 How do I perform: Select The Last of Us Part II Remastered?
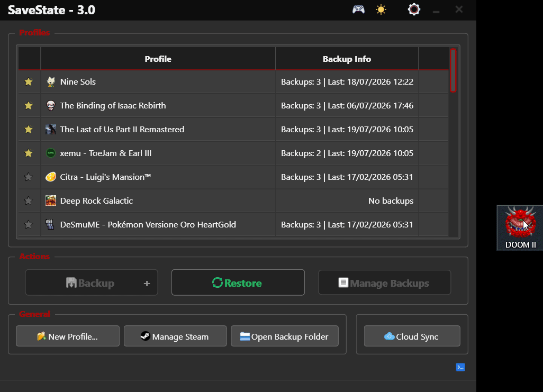[233, 130]
